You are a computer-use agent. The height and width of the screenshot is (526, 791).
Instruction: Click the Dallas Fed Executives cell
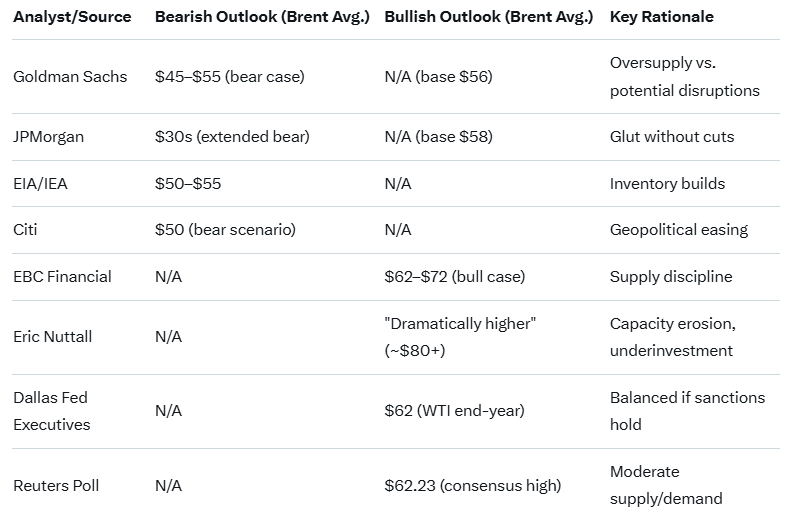(x=52, y=411)
